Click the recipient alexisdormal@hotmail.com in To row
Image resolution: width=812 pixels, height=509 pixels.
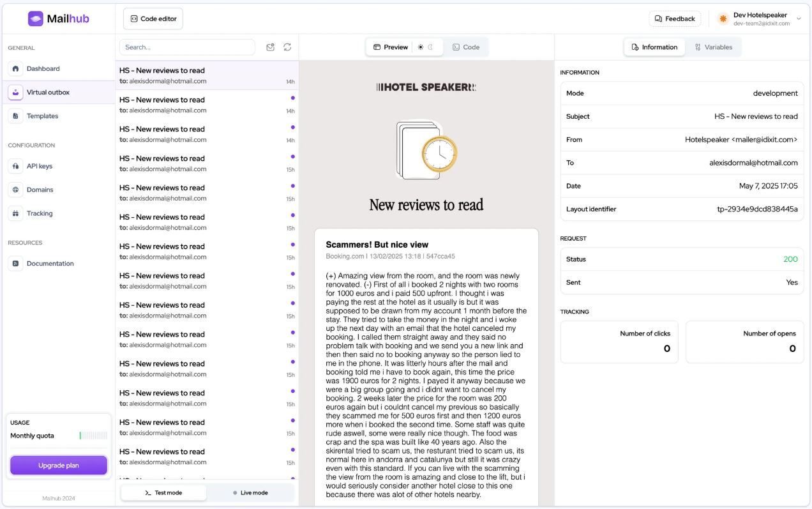(753, 163)
